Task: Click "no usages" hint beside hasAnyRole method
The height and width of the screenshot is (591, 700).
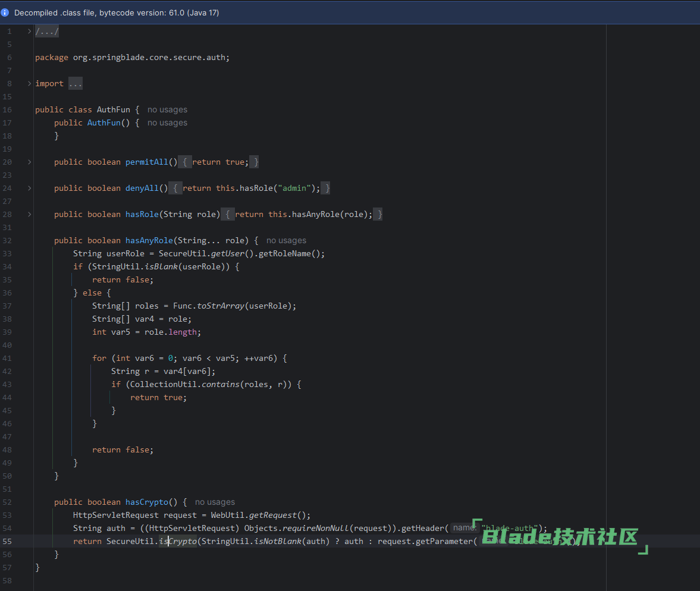Action: click(x=286, y=241)
